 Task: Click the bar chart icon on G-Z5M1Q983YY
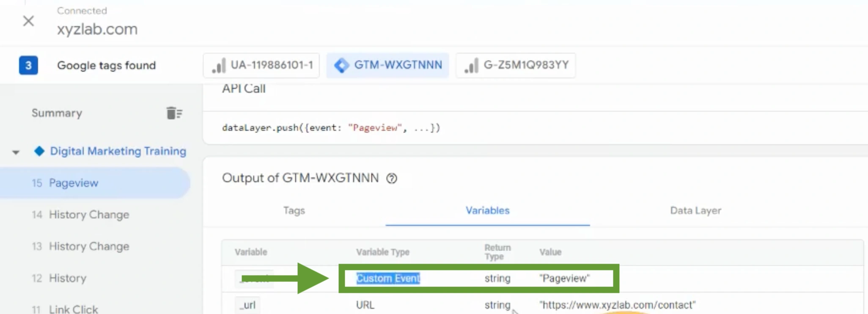[471, 66]
